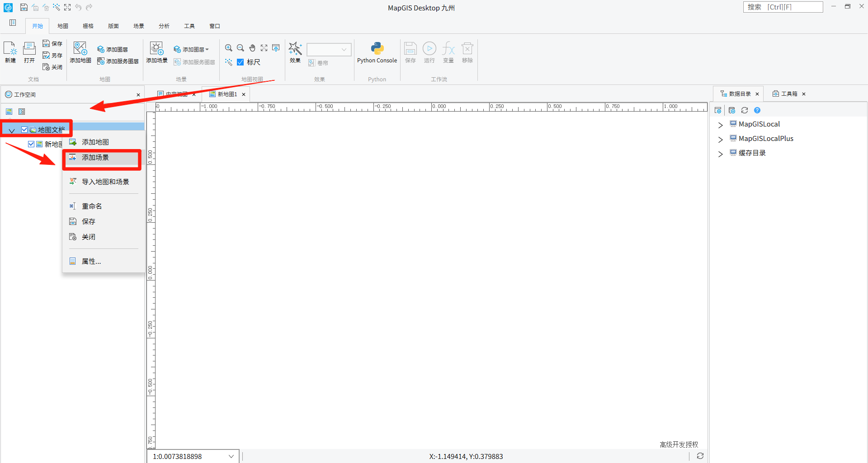Screen dimensions: 868x463
Task: Switch to the 版面 ribbon tab
Action: pyautogui.click(x=113, y=26)
